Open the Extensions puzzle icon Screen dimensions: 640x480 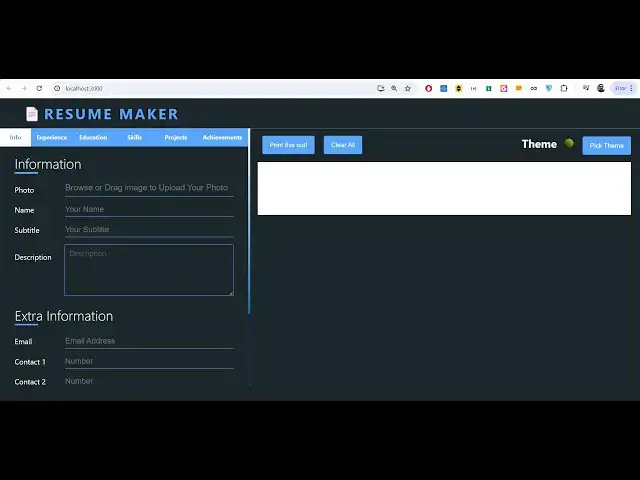coord(564,88)
